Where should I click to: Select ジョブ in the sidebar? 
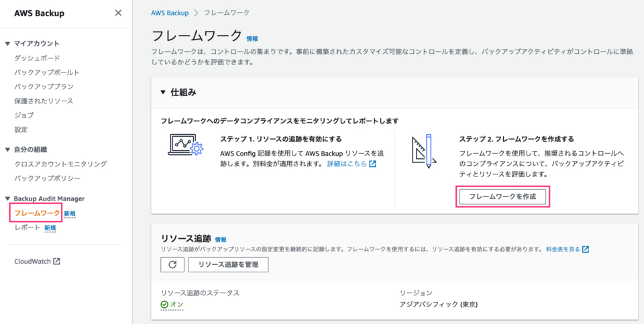(x=24, y=115)
